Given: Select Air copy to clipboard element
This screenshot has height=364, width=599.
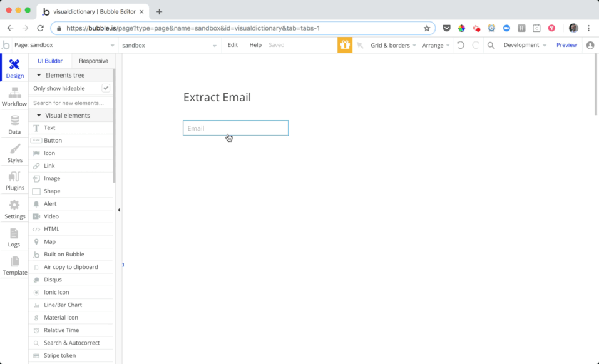Looking at the screenshot, I should [x=71, y=266].
